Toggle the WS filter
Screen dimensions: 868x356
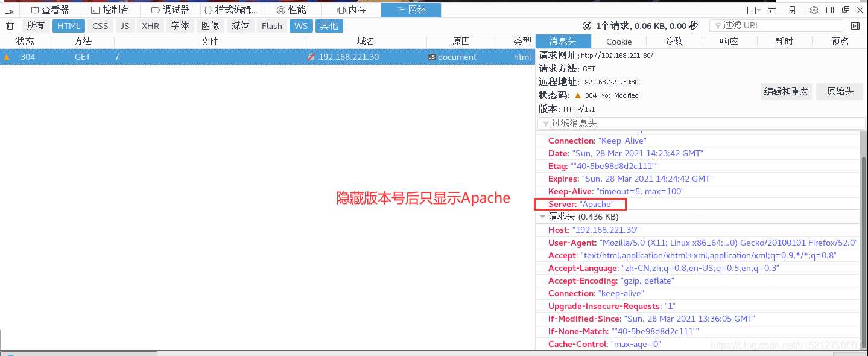[301, 26]
